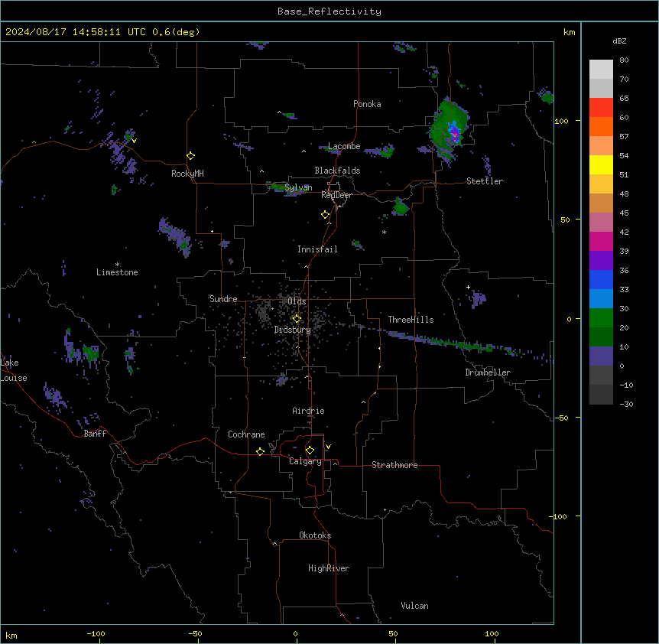Click the 100 tick label on vertical axis
Viewport: 659px width, 644px height.
tap(561, 121)
